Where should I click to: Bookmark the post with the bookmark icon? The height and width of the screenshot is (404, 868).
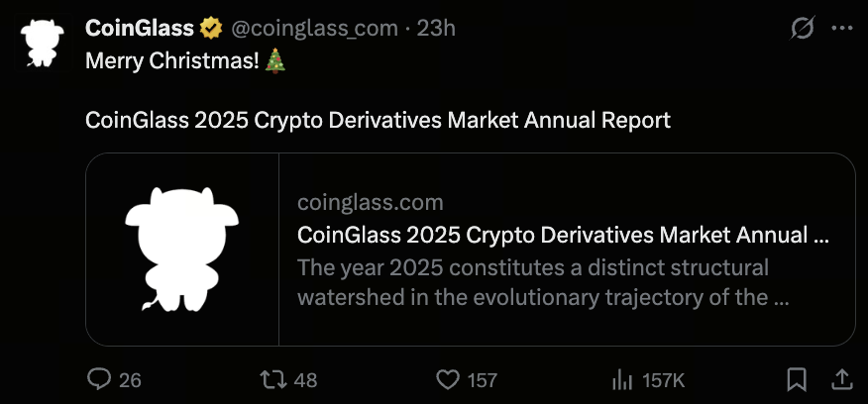click(796, 379)
